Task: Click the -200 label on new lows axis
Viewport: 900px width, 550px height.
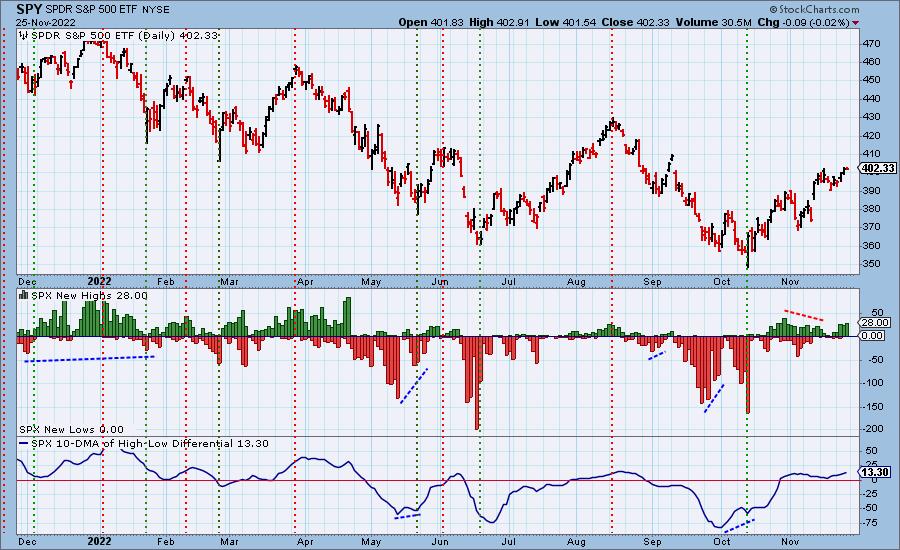Action: [x=872, y=429]
